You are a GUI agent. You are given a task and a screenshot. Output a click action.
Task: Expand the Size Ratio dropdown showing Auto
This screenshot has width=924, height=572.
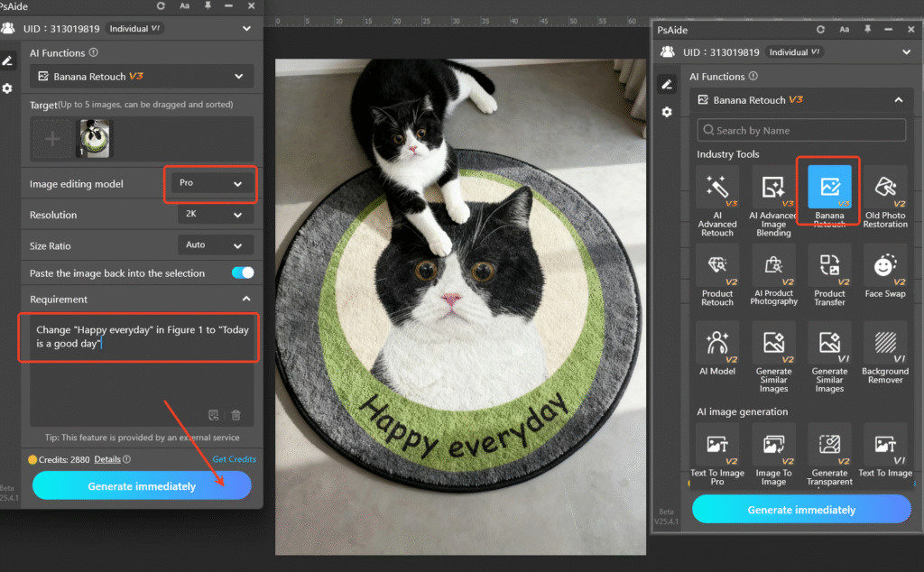tap(215, 245)
